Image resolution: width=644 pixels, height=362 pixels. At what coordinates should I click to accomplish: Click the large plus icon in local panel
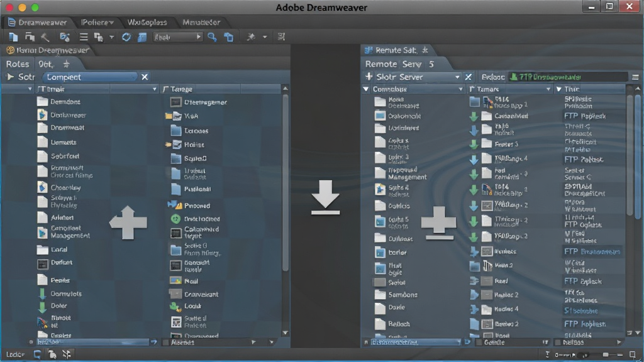click(x=128, y=222)
